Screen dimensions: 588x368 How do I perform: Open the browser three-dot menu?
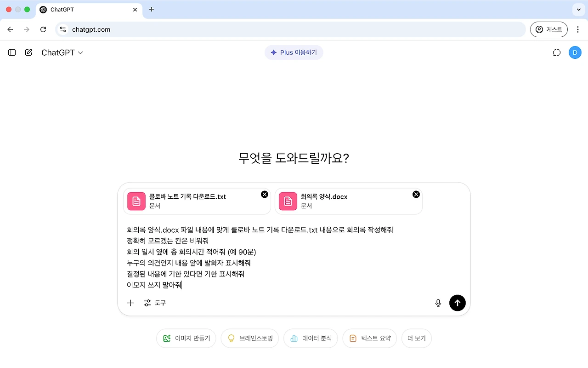click(x=578, y=29)
